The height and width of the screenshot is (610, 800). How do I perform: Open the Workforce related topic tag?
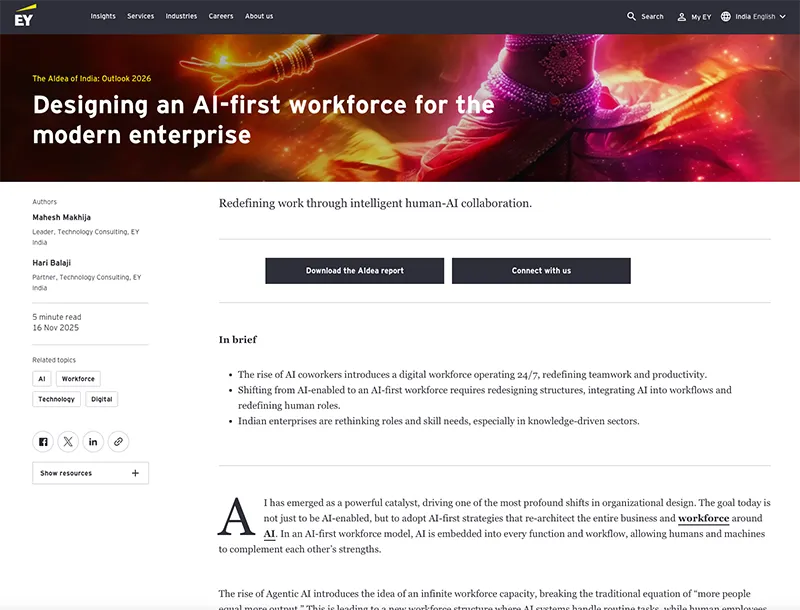click(78, 379)
